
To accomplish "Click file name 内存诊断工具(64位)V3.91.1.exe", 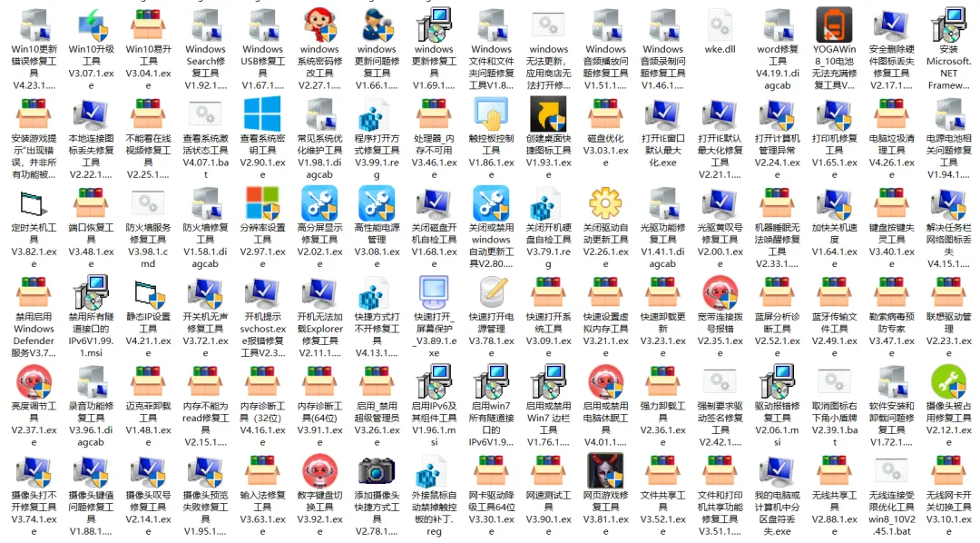I will (x=320, y=424).
